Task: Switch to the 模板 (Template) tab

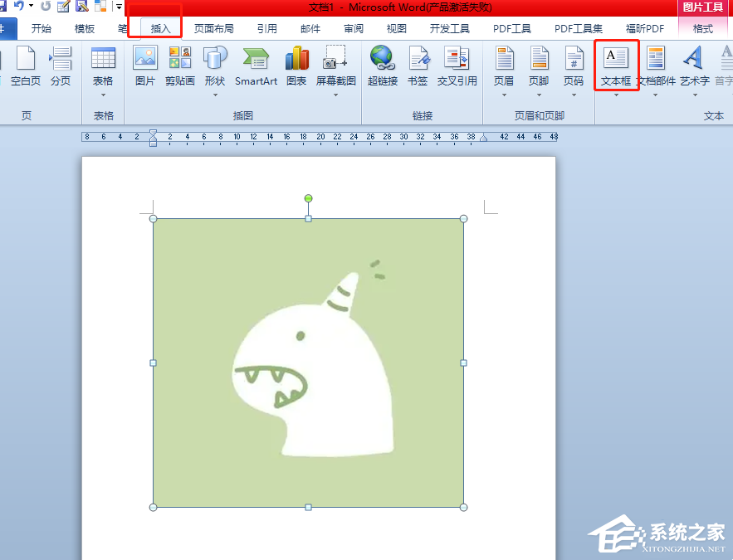Action: (x=85, y=29)
